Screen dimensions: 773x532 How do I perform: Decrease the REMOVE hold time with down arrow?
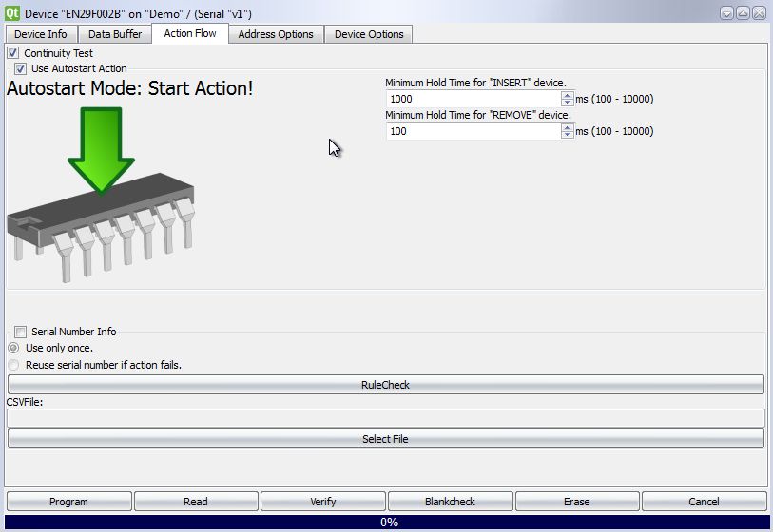point(568,135)
